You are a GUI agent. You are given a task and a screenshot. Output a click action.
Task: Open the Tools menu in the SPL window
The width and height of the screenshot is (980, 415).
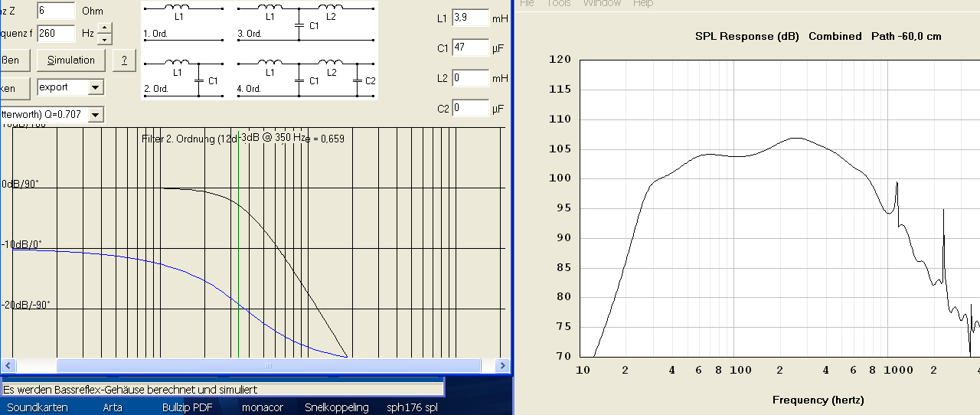558,3
